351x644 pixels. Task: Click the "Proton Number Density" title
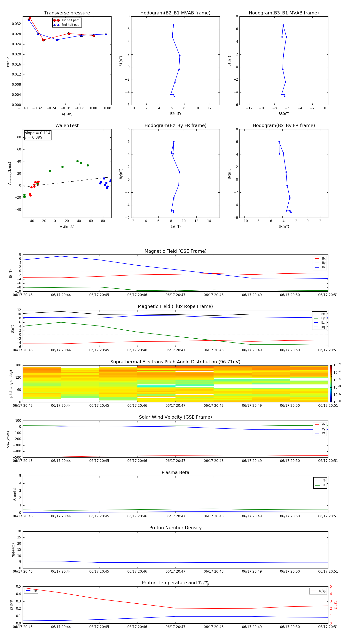(175, 528)
